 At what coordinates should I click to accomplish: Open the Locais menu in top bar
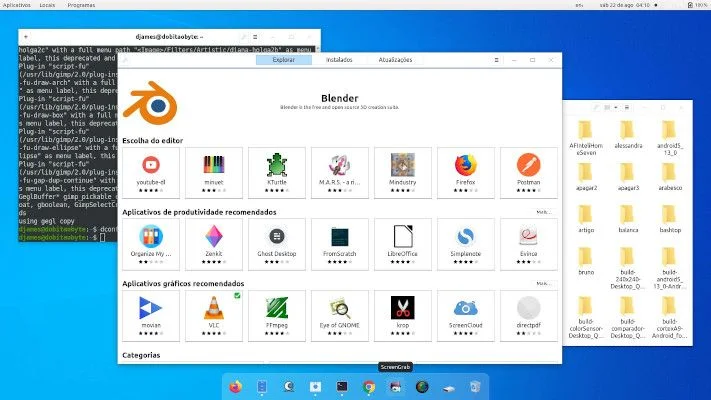click(x=47, y=5)
